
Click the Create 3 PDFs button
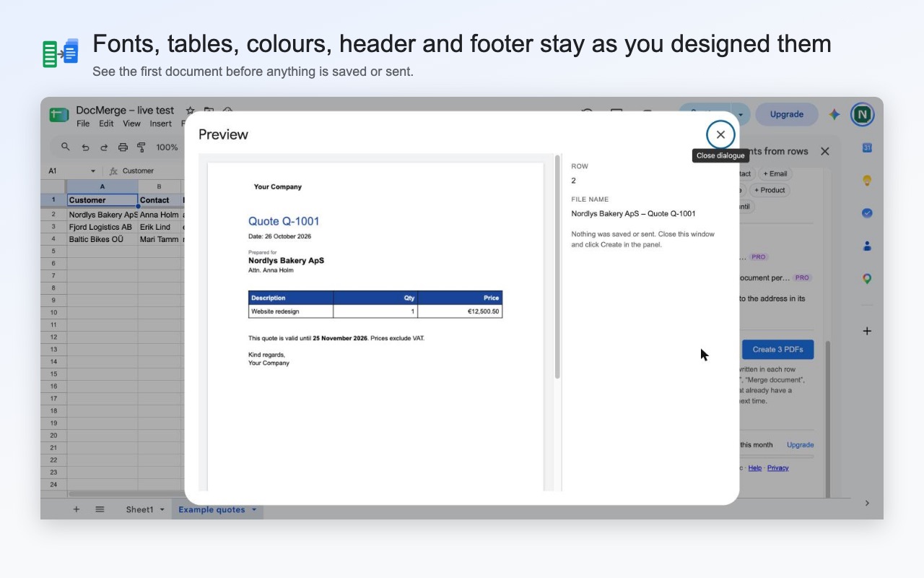point(777,350)
